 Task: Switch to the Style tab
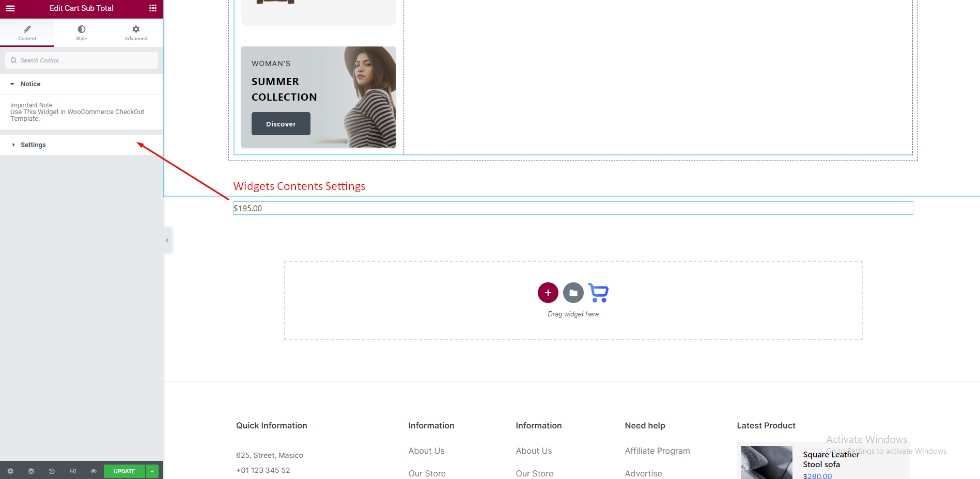[82, 33]
